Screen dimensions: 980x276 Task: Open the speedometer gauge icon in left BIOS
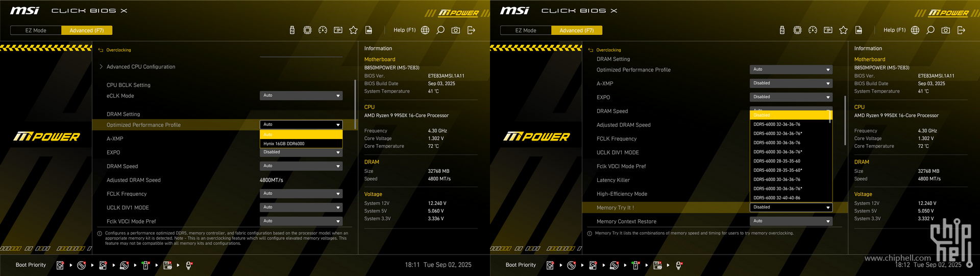click(x=323, y=30)
